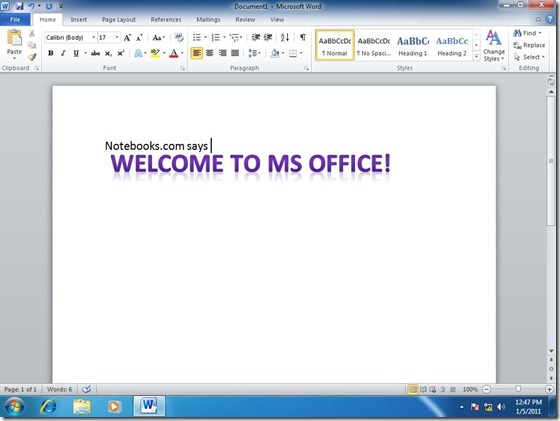Expand bullets list dropdown arrow
Screen dimensions: 560x421
tap(205, 37)
